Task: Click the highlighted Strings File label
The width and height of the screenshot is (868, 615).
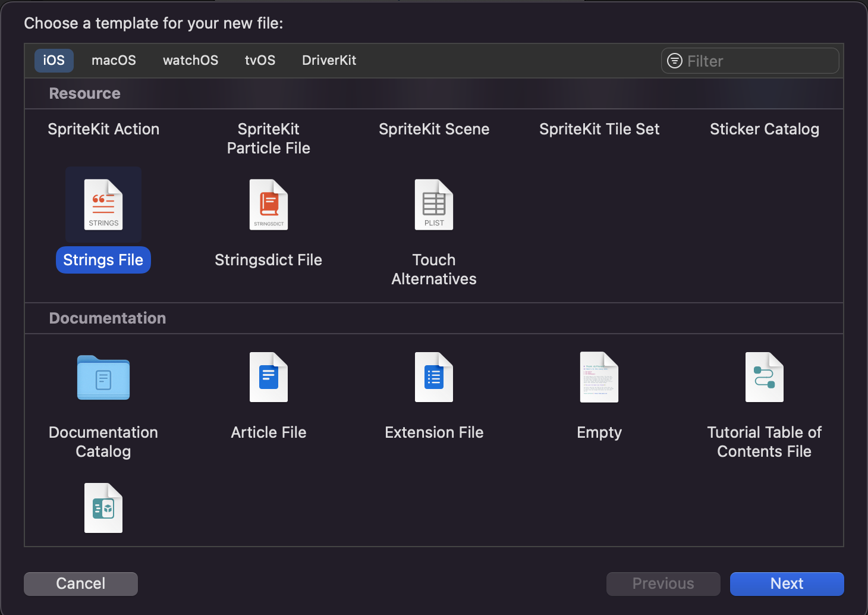Action: tap(103, 260)
